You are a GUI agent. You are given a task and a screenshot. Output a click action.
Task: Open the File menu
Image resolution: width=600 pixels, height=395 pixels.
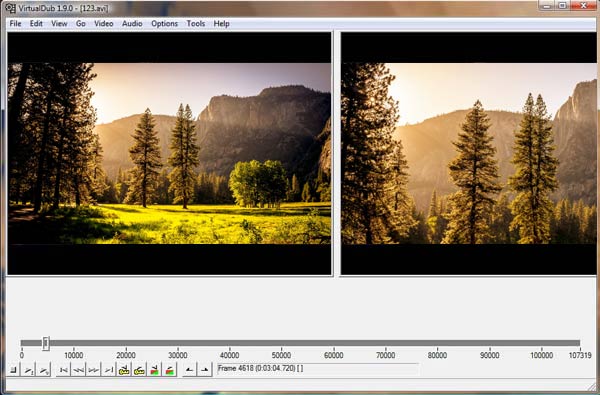(15, 24)
